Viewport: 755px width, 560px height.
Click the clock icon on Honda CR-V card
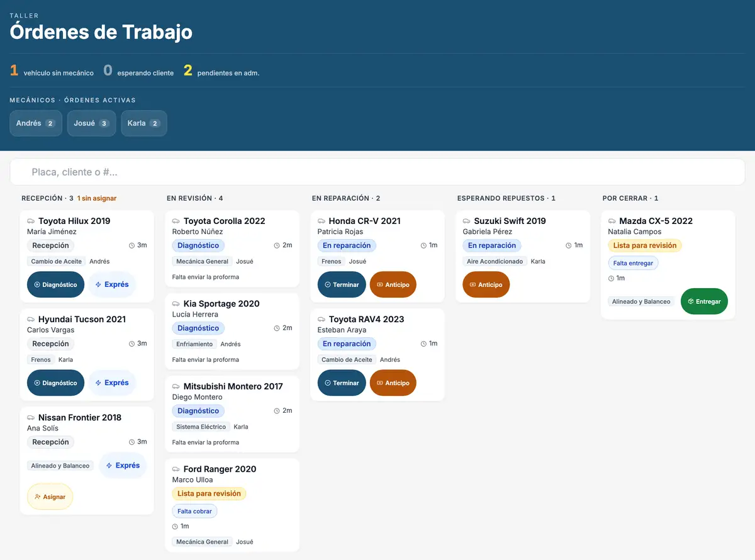[x=423, y=245]
